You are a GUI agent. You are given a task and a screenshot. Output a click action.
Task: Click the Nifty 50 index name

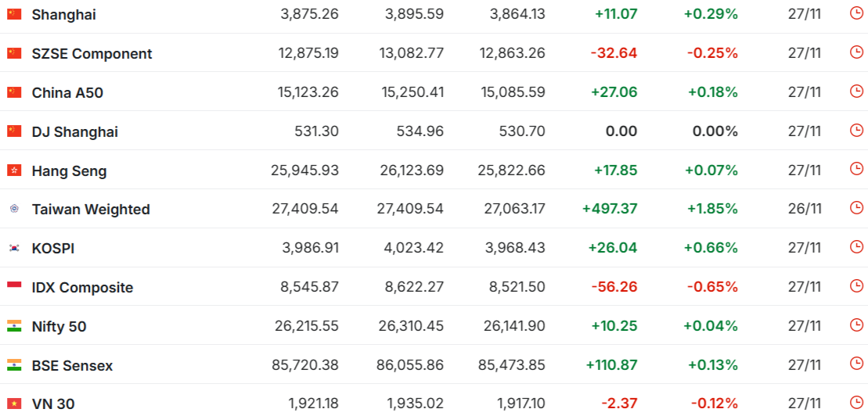click(x=59, y=326)
